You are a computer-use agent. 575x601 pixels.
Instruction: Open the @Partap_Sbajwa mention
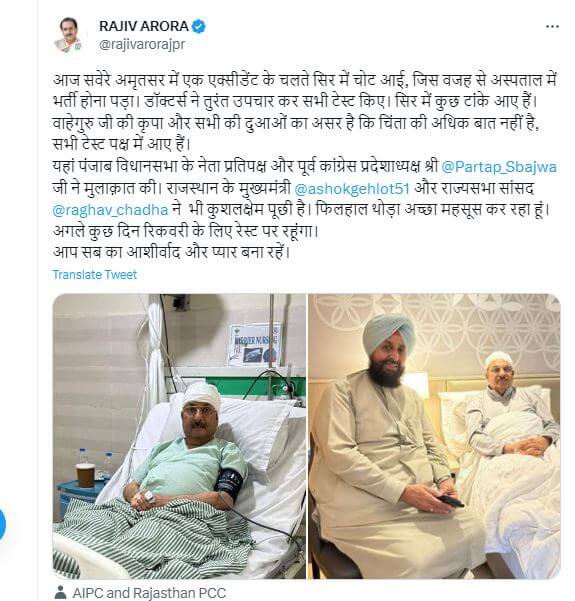(x=499, y=167)
